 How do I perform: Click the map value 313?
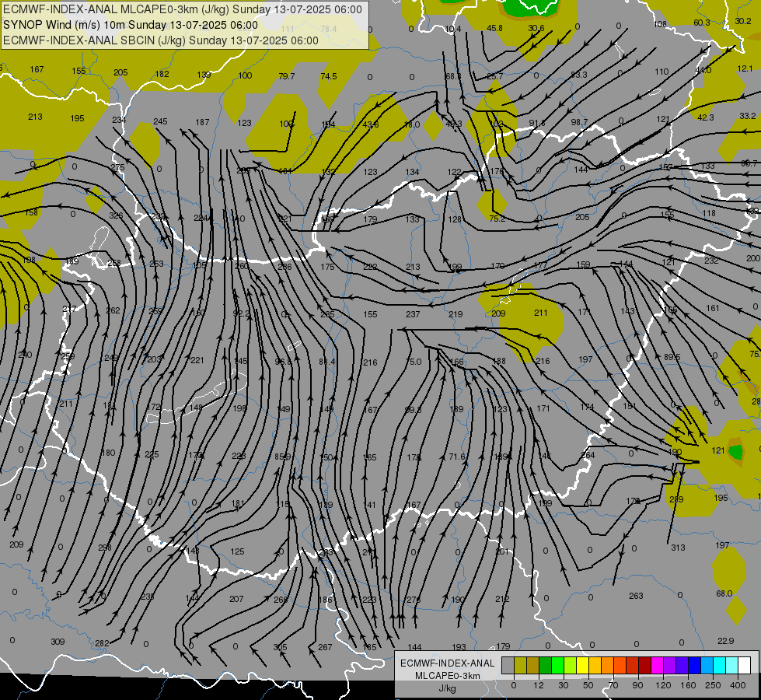click(x=678, y=548)
